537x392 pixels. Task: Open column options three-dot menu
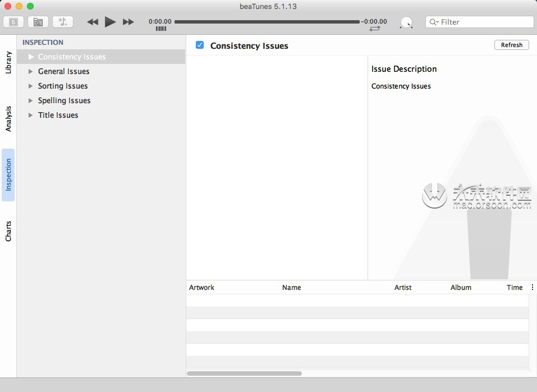(x=532, y=287)
